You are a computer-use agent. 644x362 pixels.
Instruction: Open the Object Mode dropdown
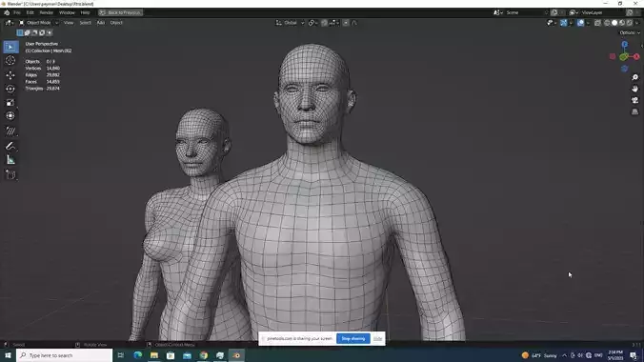click(x=39, y=23)
